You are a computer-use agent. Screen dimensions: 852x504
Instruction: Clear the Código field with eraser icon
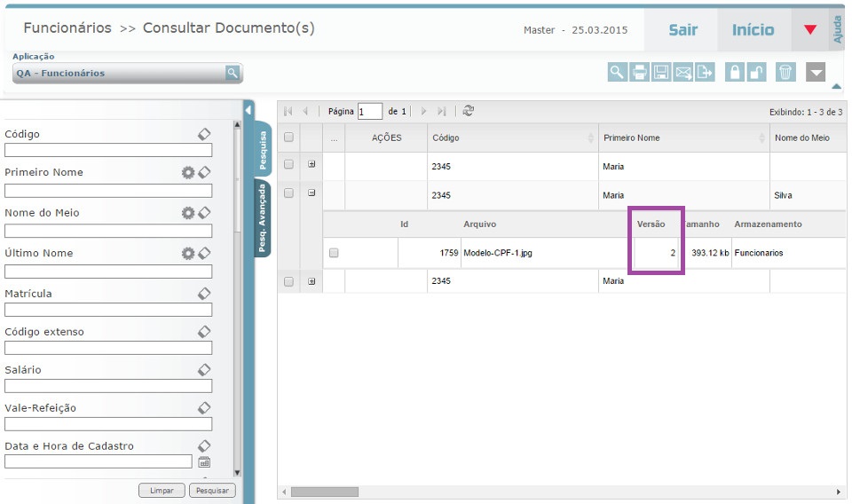point(203,134)
